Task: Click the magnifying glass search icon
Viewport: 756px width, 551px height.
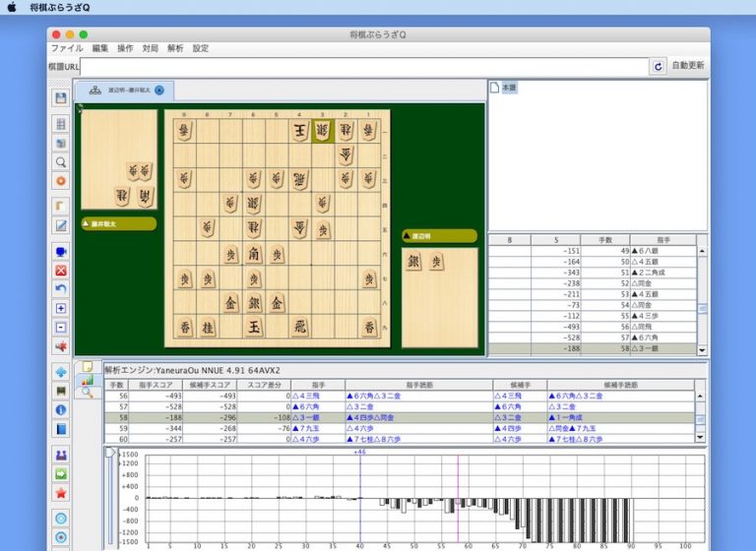Action: tap(61, 162)
